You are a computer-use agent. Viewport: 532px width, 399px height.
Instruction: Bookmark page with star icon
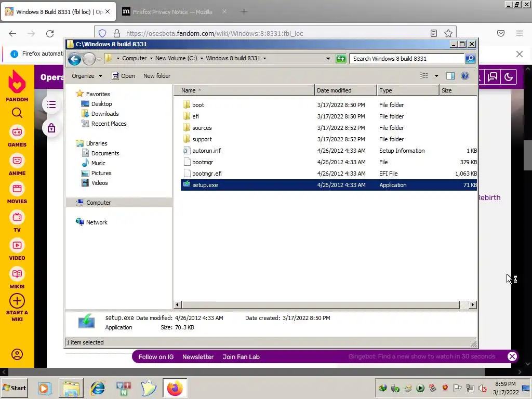(x=448, y=33)
